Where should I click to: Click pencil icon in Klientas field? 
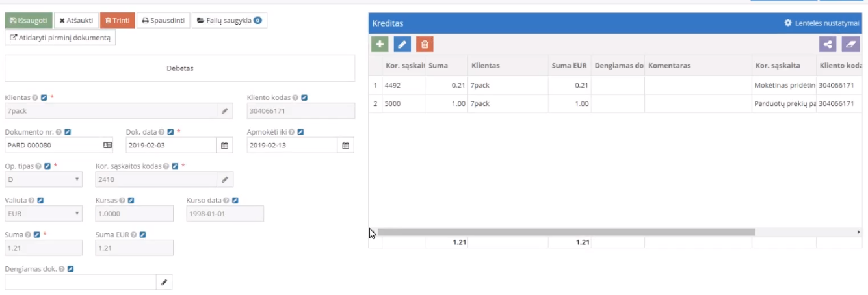(x=224, y=111)
